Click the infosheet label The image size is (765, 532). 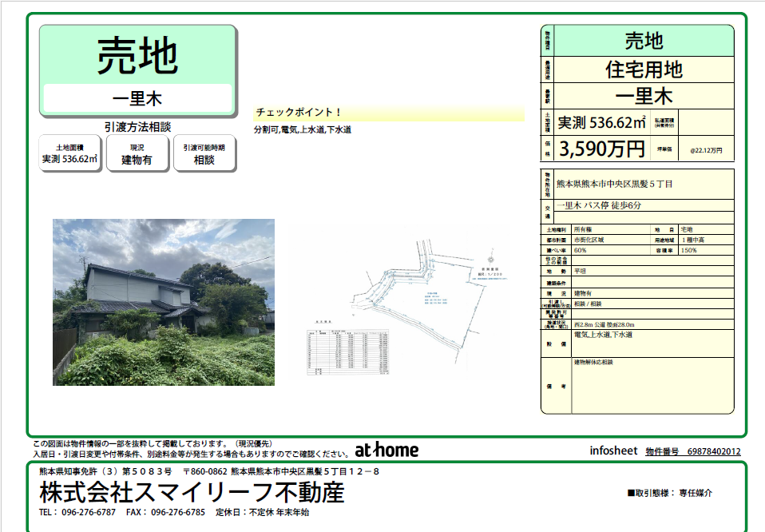point(613,451)
